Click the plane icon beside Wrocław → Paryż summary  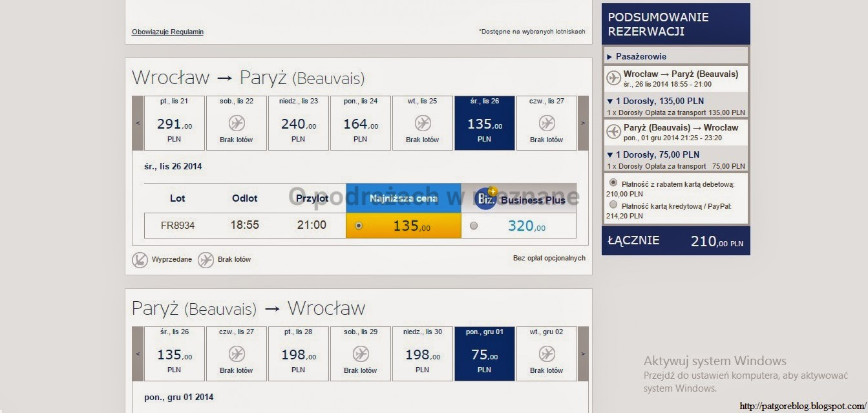point(614,78)
